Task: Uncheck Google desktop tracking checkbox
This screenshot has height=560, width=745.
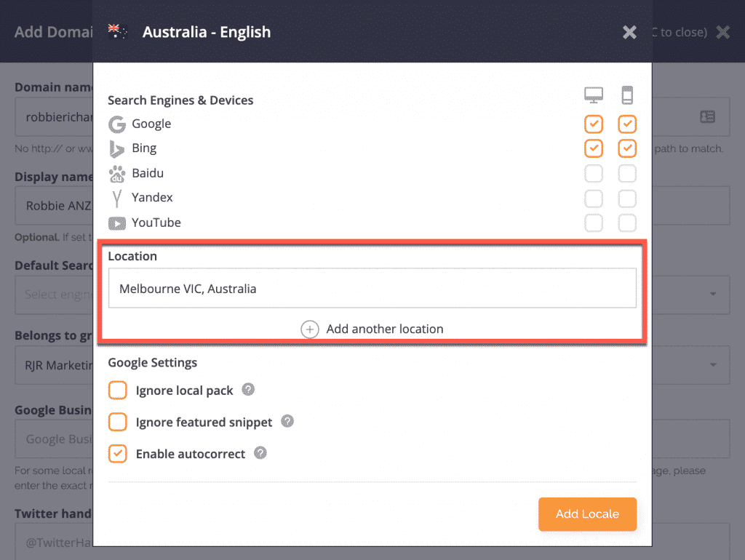Action: (x=594, y=124)
